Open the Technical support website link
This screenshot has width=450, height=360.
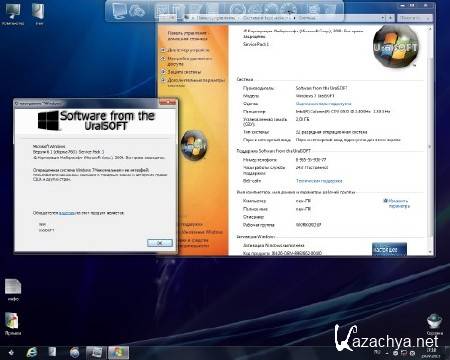click(x=319, y=181)
